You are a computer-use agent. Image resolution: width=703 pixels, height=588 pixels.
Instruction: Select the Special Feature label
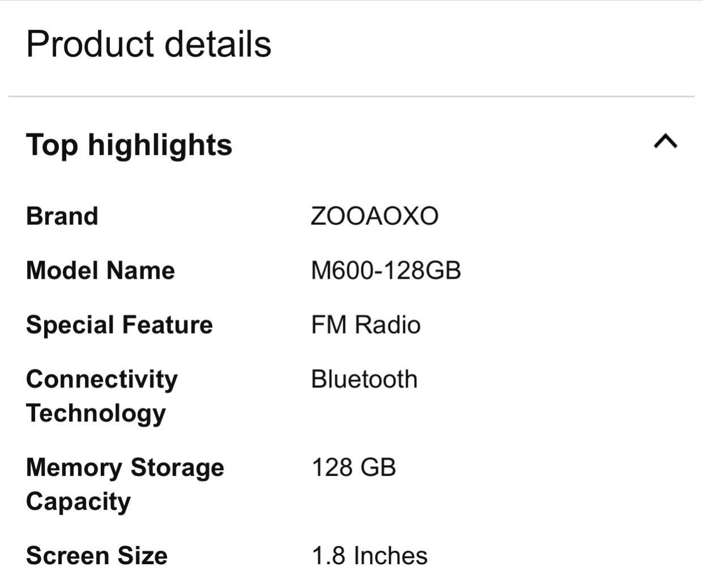point(120,325)
